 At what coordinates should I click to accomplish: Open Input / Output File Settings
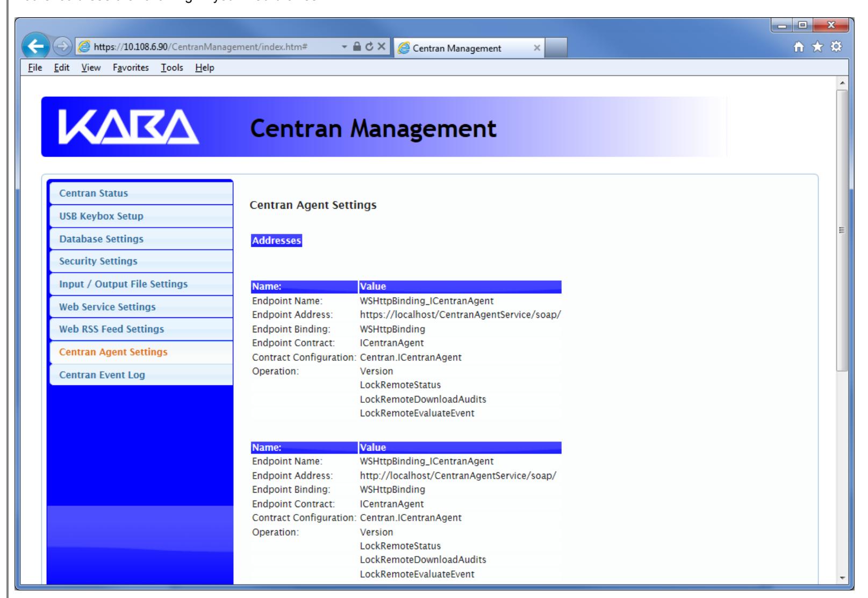click(141, 284)
